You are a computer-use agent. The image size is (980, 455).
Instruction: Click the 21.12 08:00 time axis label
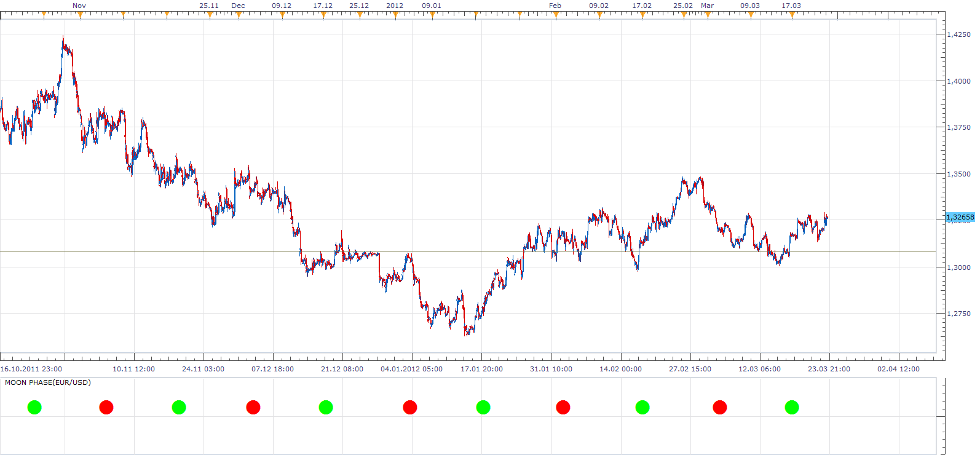(x=342, y=369)
